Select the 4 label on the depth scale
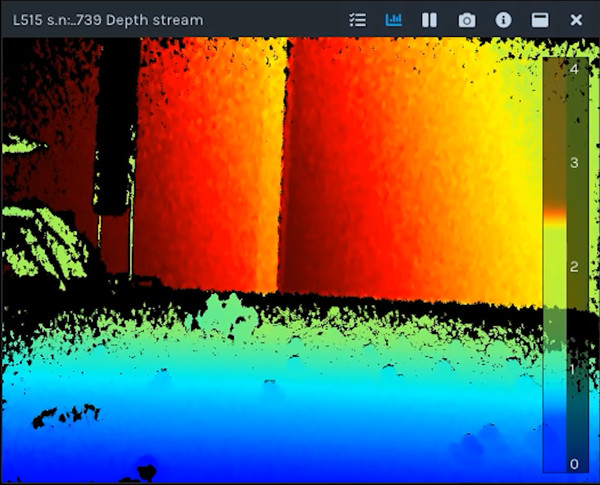Screen dimensions: 600x485 tap(574, 70)
